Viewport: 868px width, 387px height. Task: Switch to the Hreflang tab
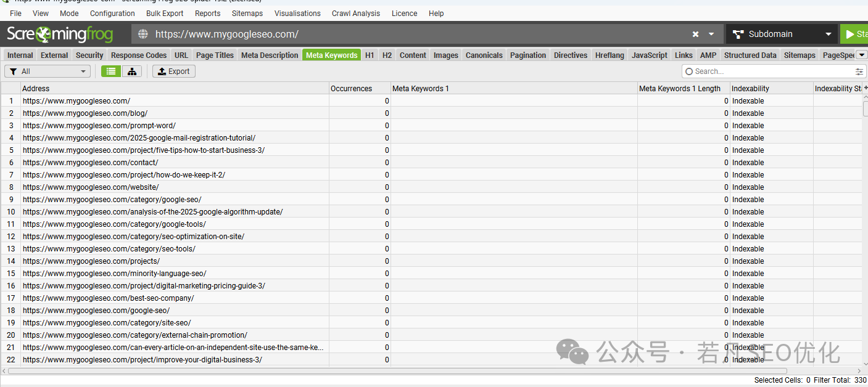tap(610, 55)
